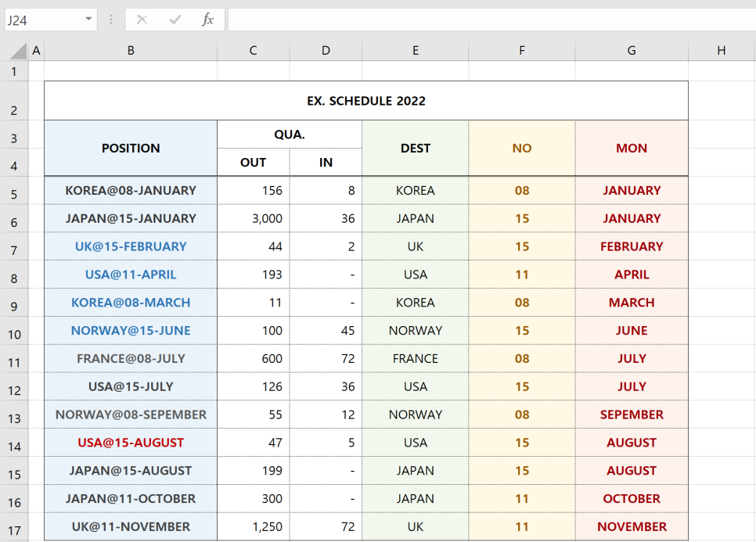Select red cell USA@15-AUGUST
Screen dimensions: 756x542
131,442
